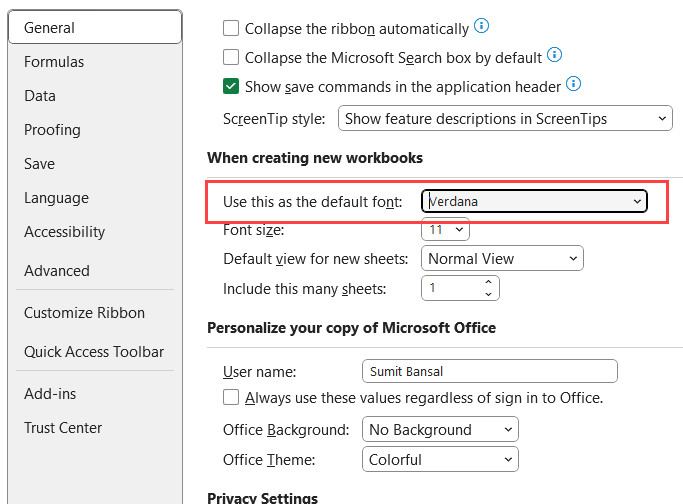Screen dimensions: 683x504
Task: Select the Trust Center category
Action: tap(63, 428)
